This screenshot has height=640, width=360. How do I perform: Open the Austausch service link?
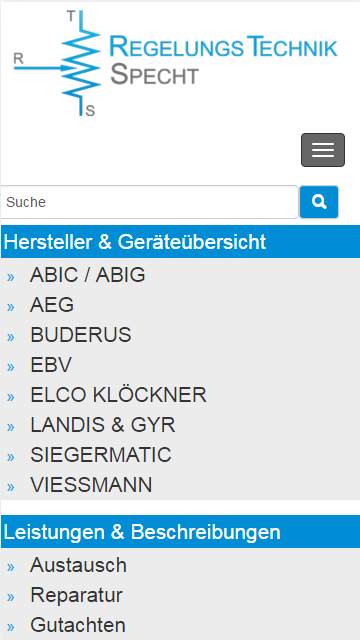(78, 565)
